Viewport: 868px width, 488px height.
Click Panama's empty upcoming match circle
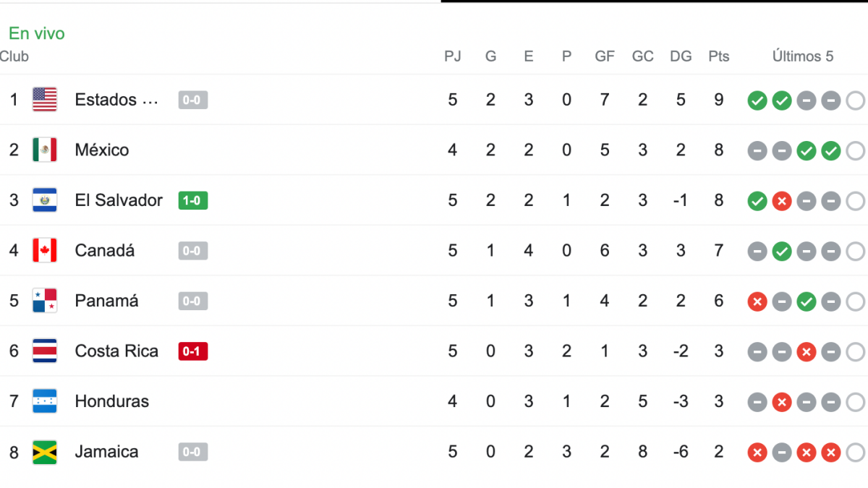tap(855, 301)
